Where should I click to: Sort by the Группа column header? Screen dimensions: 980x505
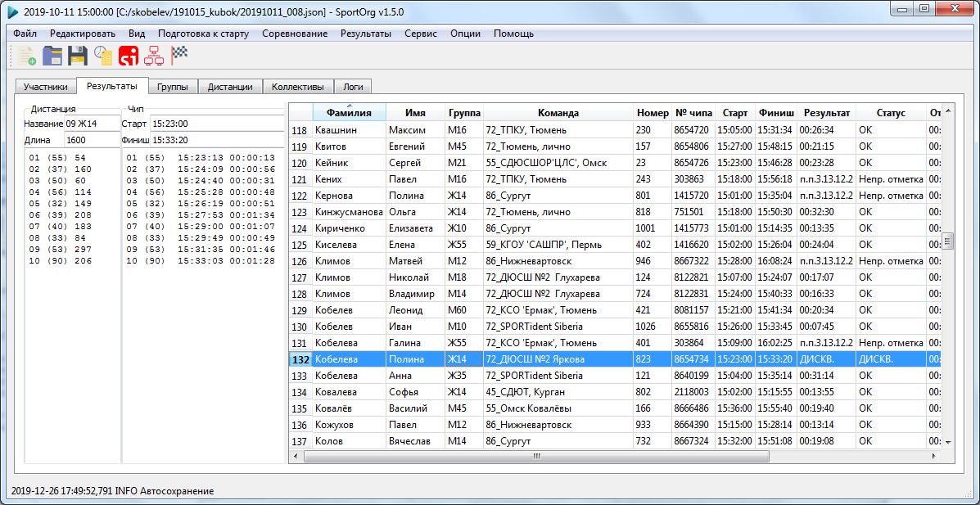click(x=463, y=113)
